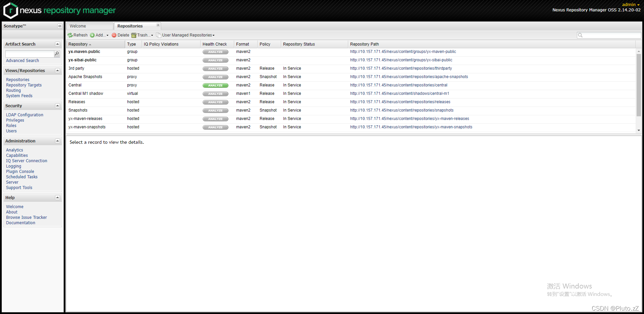The height and width of the screenshot is (314, 644).
Task: Open the Plugin Console link
Action: tap(20, 172)
